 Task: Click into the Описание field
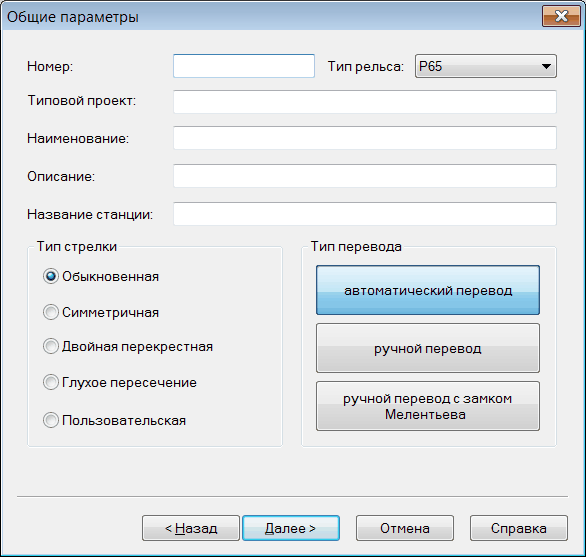click(x=365, y=176)
